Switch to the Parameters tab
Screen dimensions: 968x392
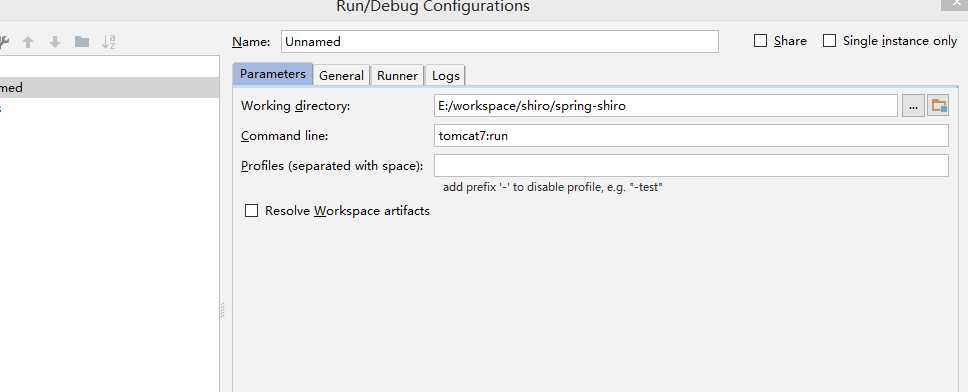[273, 74]
